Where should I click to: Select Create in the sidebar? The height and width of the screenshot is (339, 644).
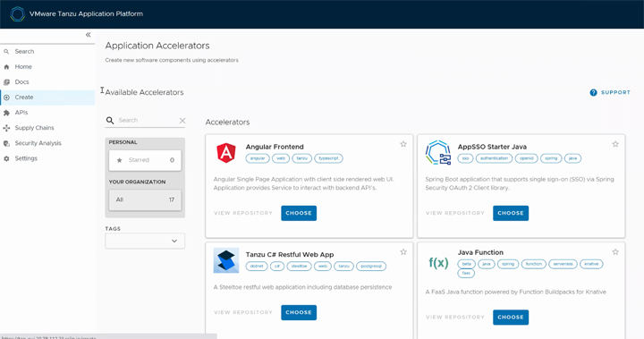(x=47, y=97)
